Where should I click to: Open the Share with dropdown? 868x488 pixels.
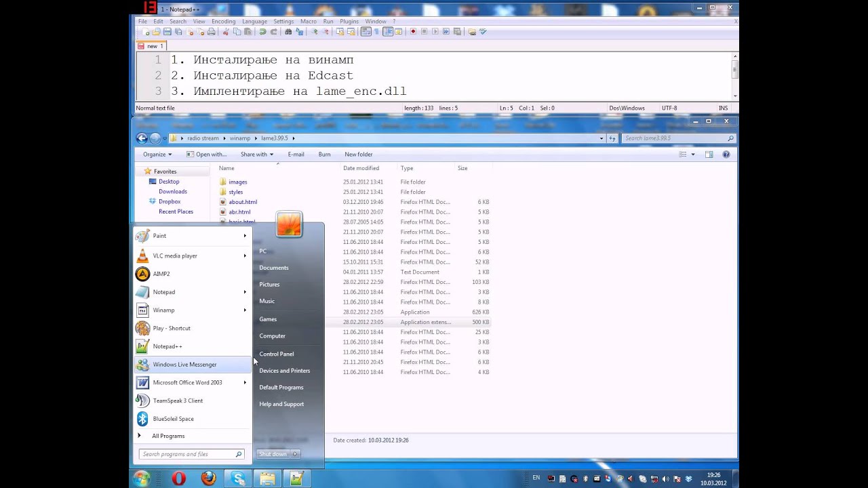(x=256, y=155)
